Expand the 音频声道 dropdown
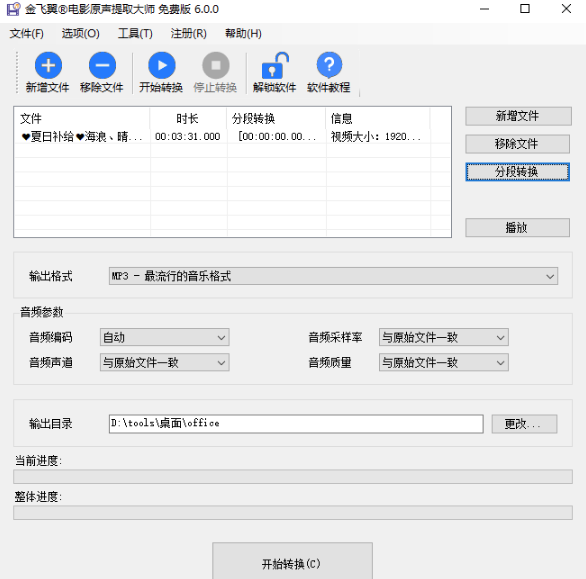 (x=164, y=363)
